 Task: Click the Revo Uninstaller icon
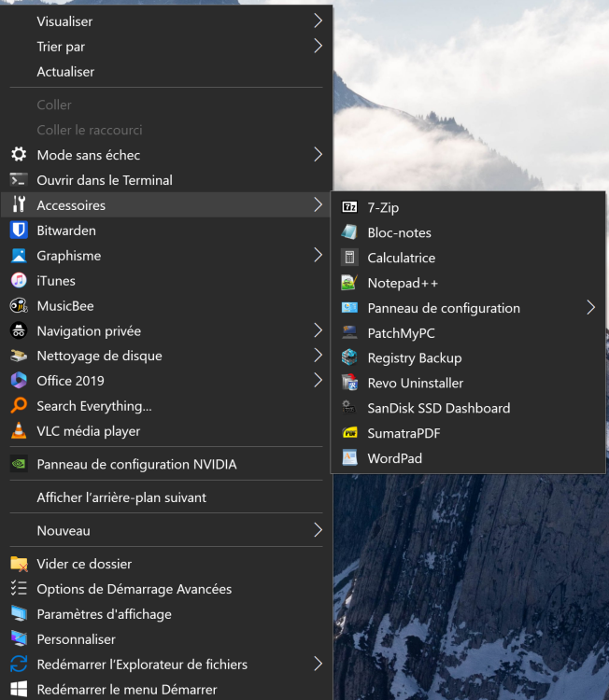tap(349, 383)
